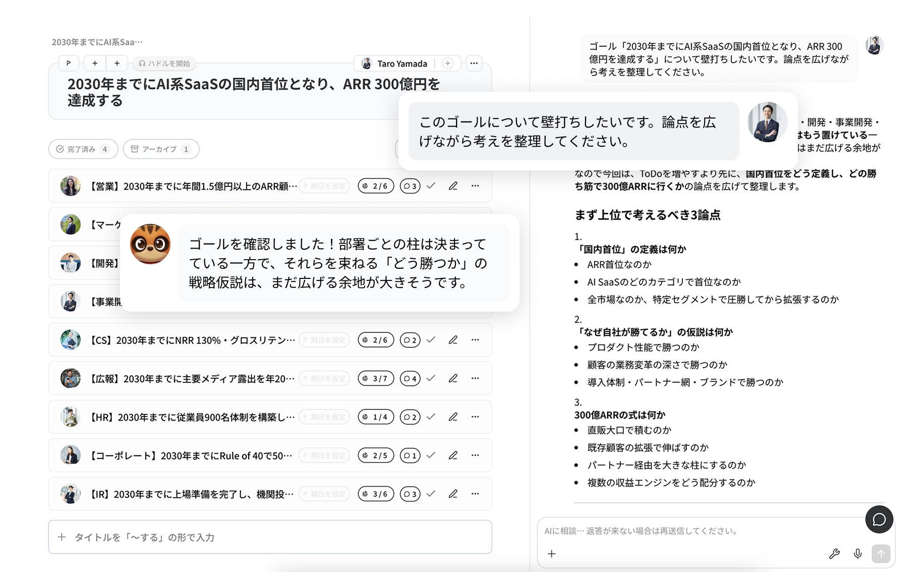This screenshot has width=918, height=588.
Task: Show the アーカイブ archived items filter
Action: (x=161, y=149)
